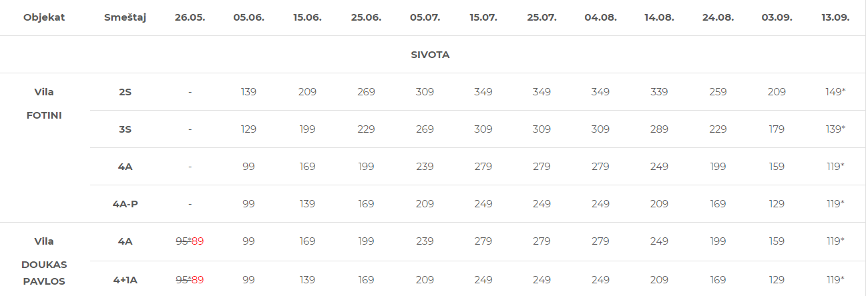868x296 pixels.
Task: Click the Vila FOTINI property name
Action: [x=44, y=103]
